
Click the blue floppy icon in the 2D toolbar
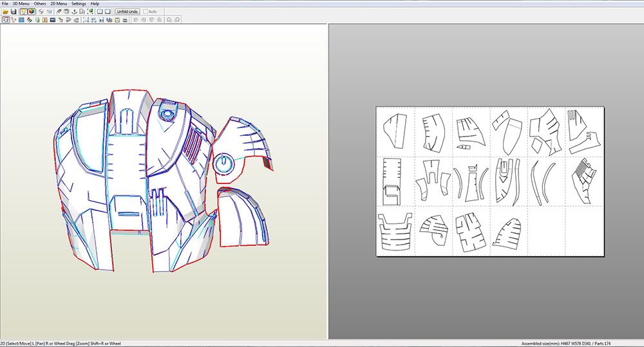[x=109, y=20]
